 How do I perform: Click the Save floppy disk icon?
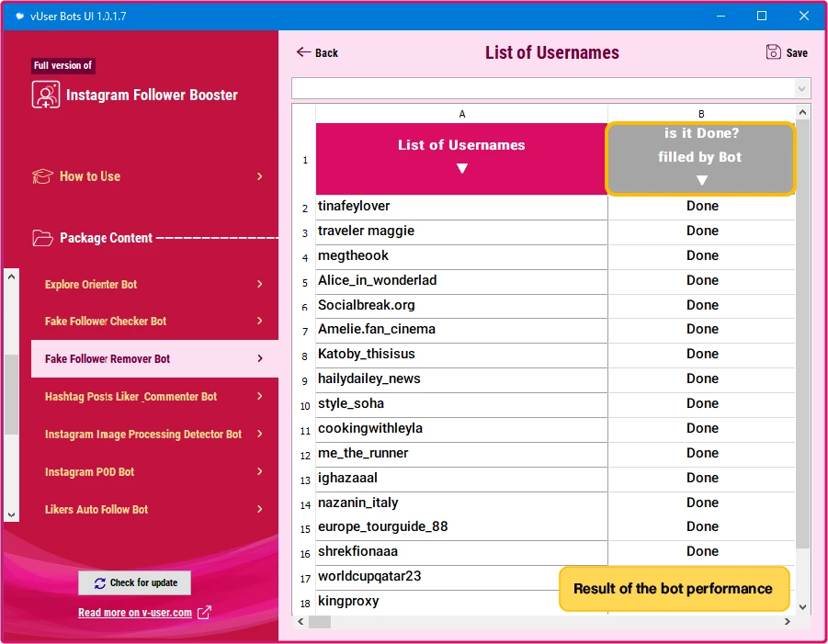pyautogui.click(x=773, y=51)
